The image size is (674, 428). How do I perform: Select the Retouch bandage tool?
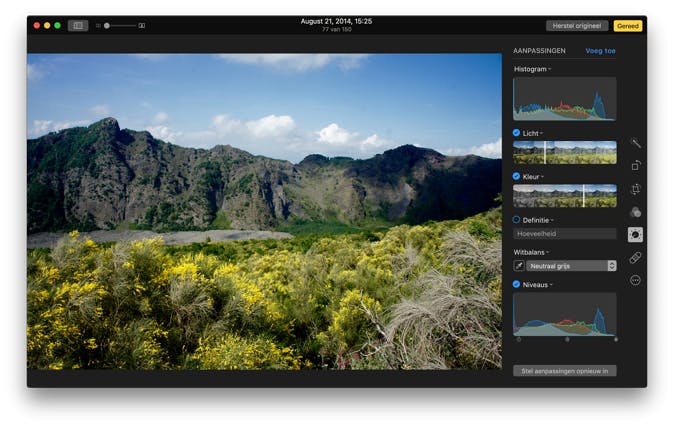point(635,258)
